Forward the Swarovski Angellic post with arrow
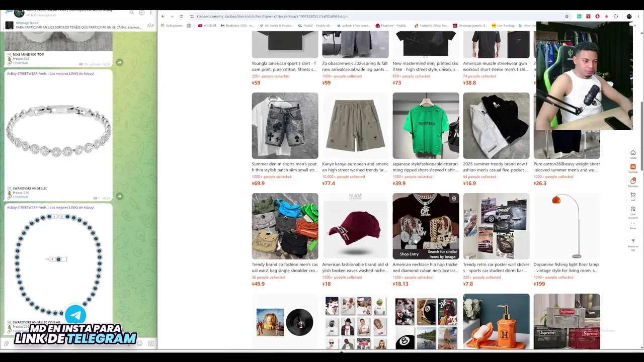Viewport: 644px width, 362px height. (x=119, y=196)
